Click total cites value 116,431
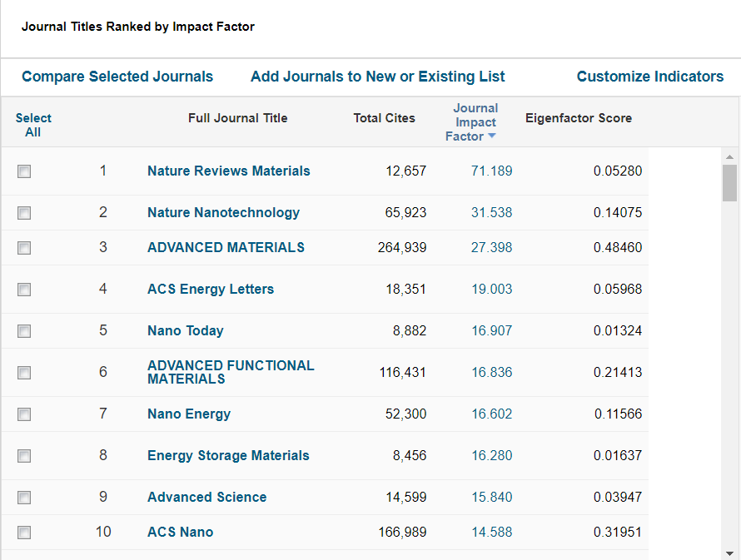 click(x=402, y=372)
